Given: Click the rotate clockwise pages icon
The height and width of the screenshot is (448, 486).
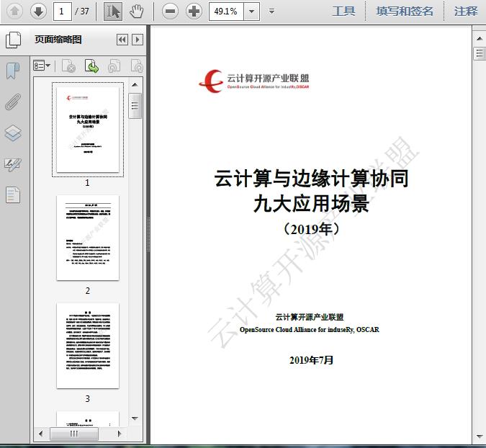Looking at the screenshot, I should coord(137,66).
